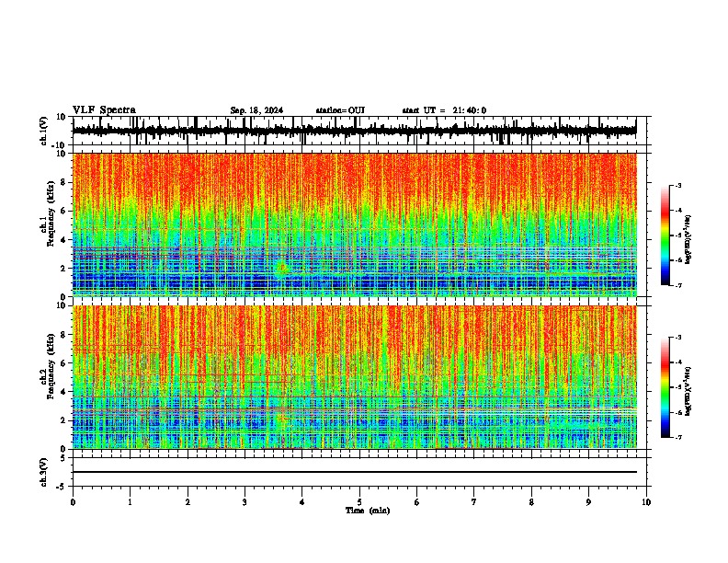Click the time axis tick label "3"
This screenshot has width=728, height=563.
[245, 502]
